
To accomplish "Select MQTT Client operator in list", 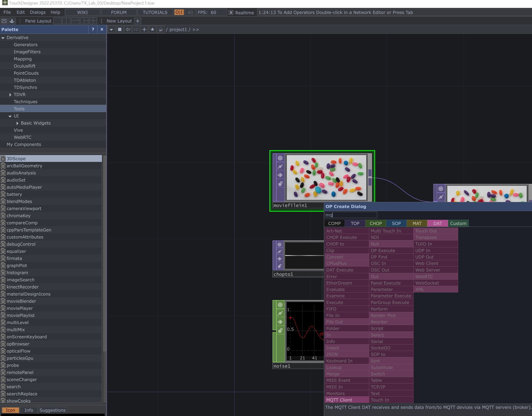I will click(x=339, y=400).
